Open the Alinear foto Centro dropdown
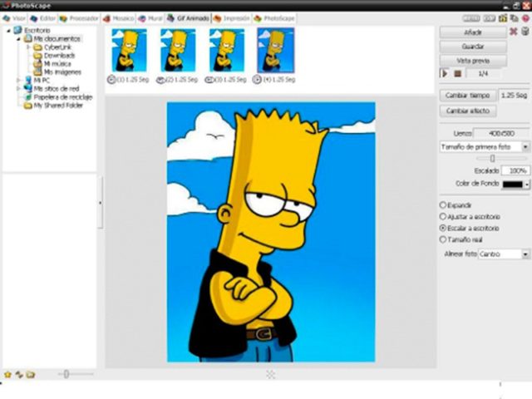The height and width of the screenshot is (399, 532). pos(504,254)
